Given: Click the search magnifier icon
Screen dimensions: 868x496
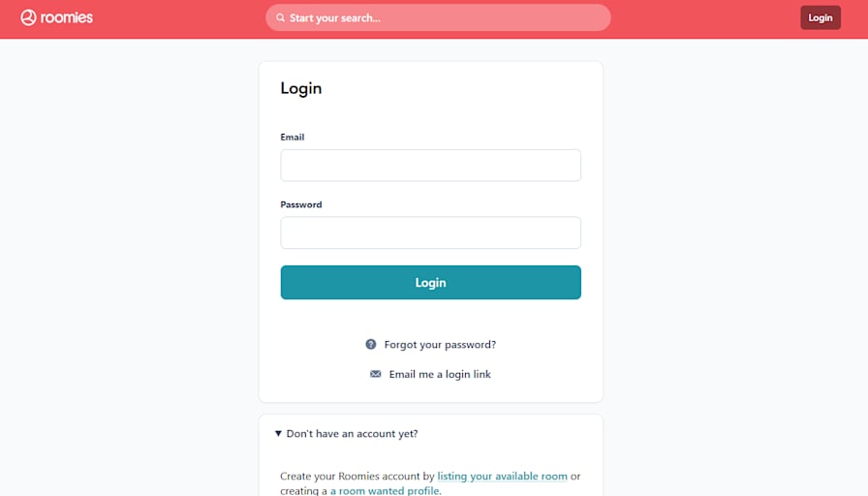Looking at the screenshot, I should pos(281,17).
